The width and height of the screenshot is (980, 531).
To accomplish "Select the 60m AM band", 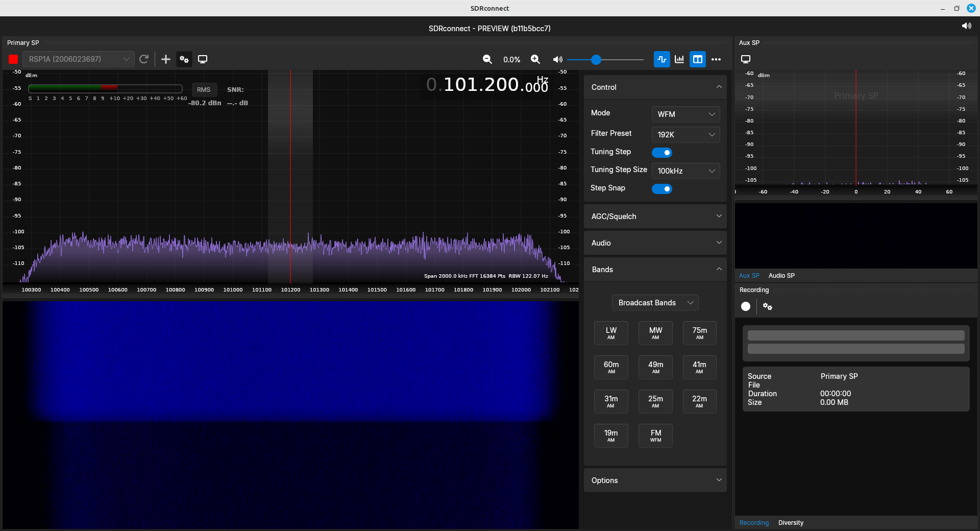I will (x=611, y=367).
